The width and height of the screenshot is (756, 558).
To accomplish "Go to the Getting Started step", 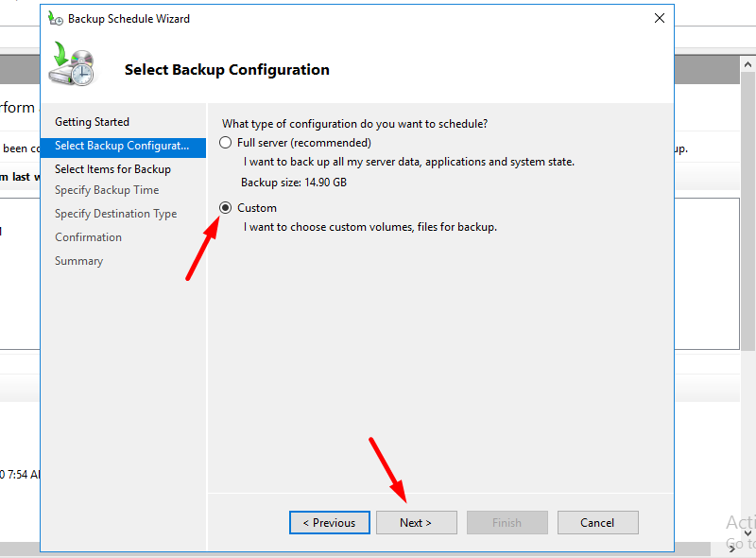I will (x=92, y=122).
